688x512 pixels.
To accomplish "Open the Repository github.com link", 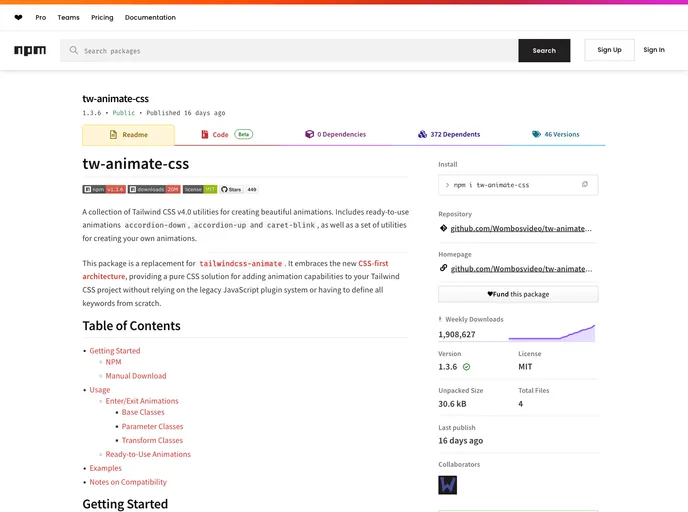I will (x=521, y=228).
